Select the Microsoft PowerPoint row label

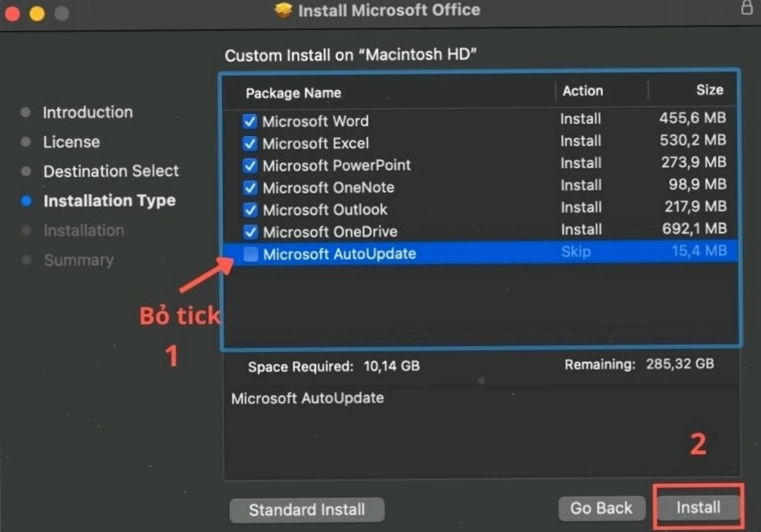pos(337,165)
